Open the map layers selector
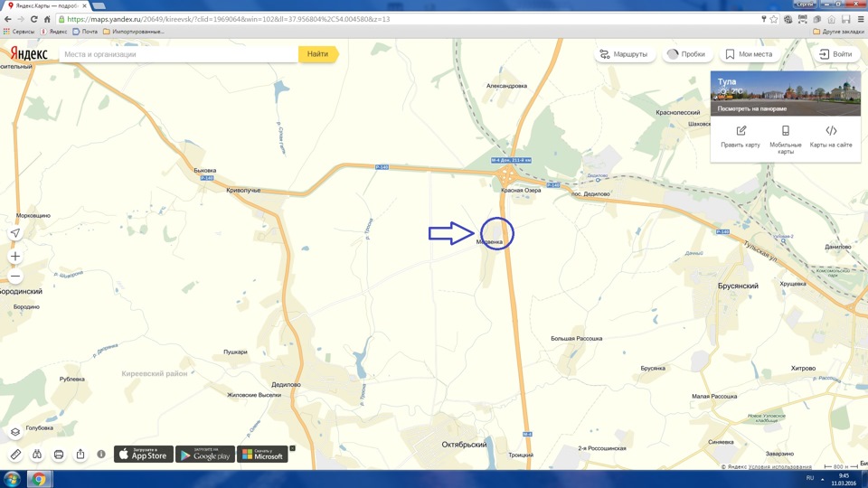Screen dimensions: 868x488 click(x=15, y=432)
